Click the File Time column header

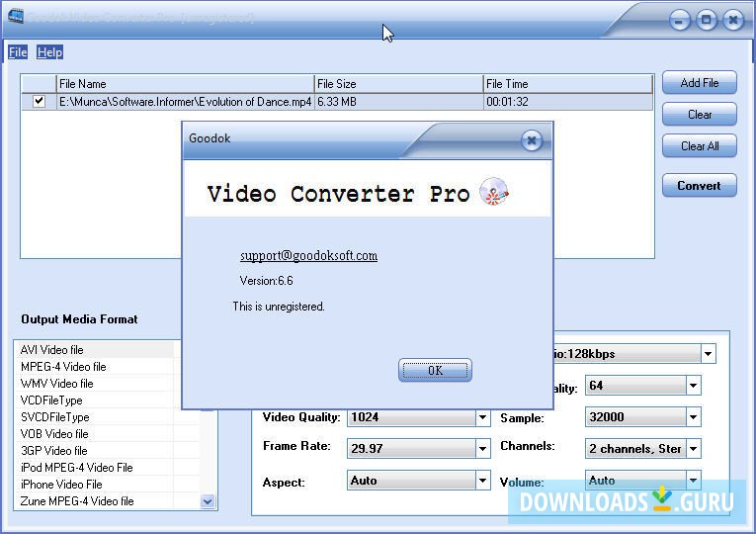(x=568, y=84)
